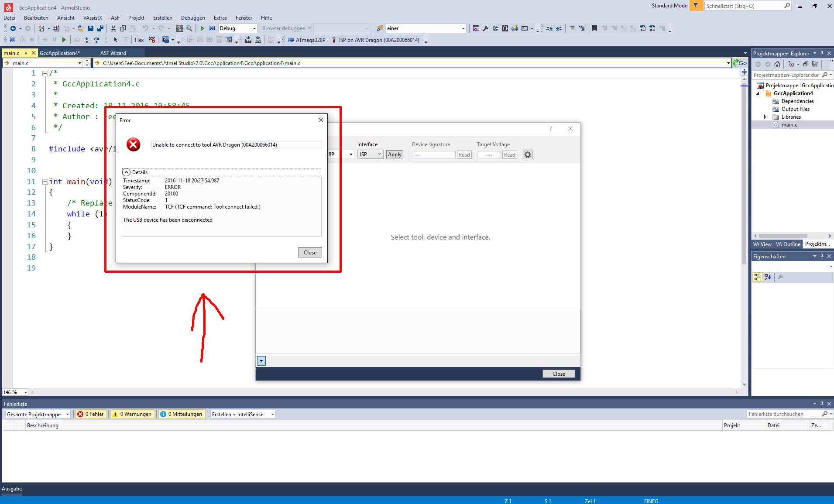Click the Show All Files icon in explorer
Screen dimensions: 834x504
coord(815,64)
